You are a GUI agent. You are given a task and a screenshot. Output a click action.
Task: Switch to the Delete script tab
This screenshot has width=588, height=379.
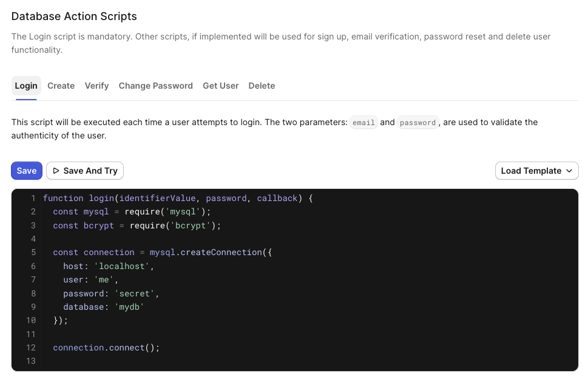point(262,86)
